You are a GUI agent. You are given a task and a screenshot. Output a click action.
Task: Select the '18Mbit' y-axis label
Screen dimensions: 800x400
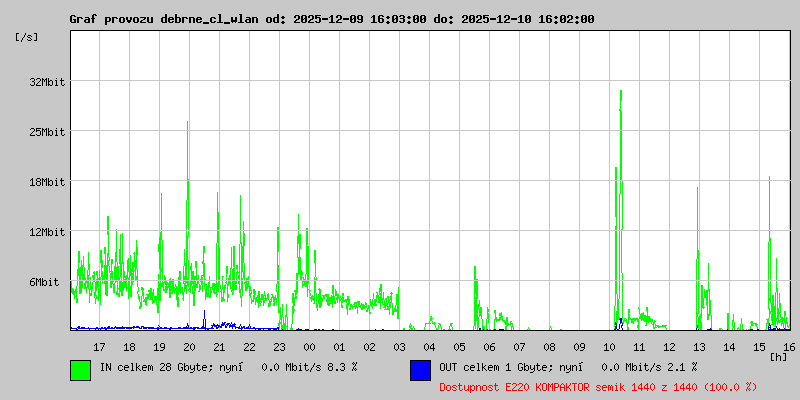tap(46, 182)
